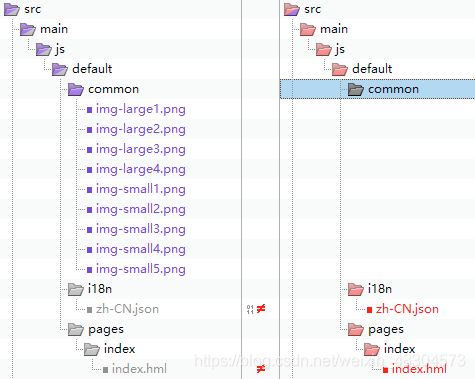475x379 pixels.
Task: Click the red file marker of right zh-CN.json
Action: (369, 310)
